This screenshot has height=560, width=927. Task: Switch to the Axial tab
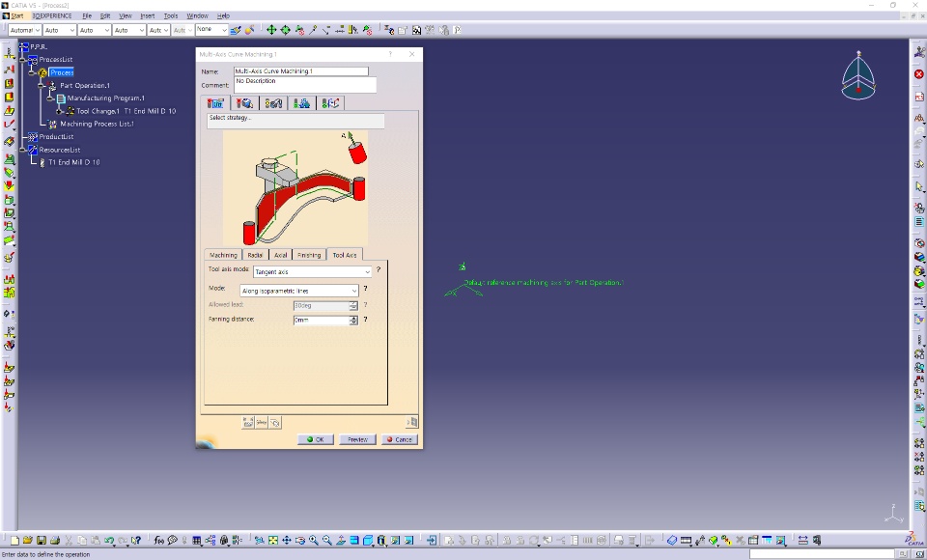pyautogui.click(x=280, y=255)
